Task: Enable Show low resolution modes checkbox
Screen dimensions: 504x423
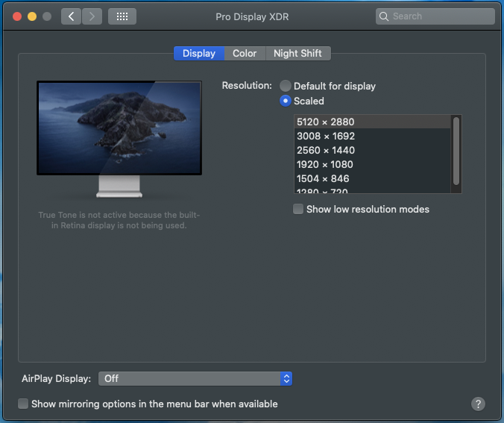Action: (298, 209)
